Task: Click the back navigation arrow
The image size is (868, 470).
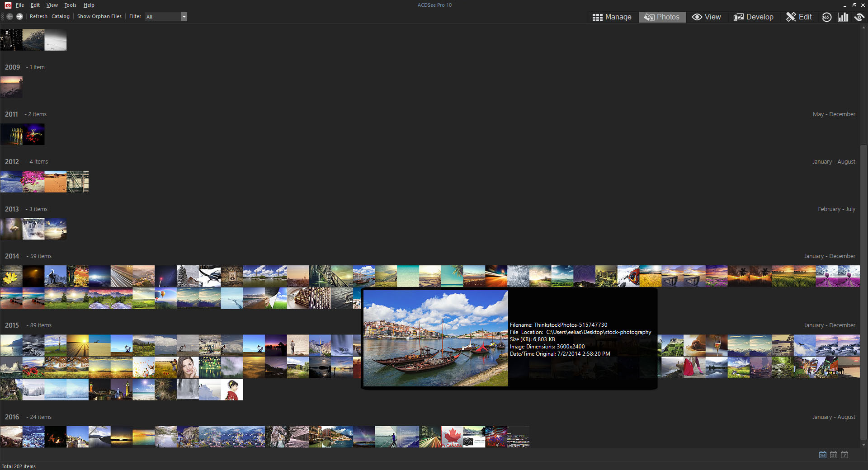Action: (9, 17)
